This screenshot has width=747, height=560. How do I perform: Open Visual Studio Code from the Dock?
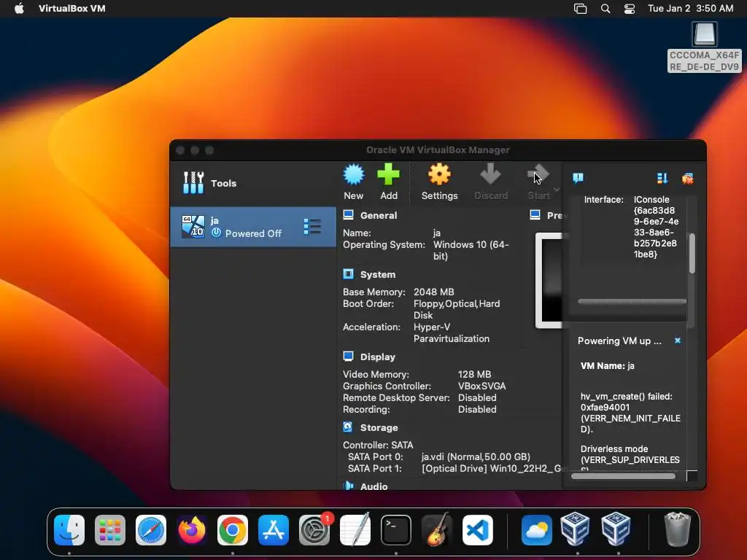[478, 530]
